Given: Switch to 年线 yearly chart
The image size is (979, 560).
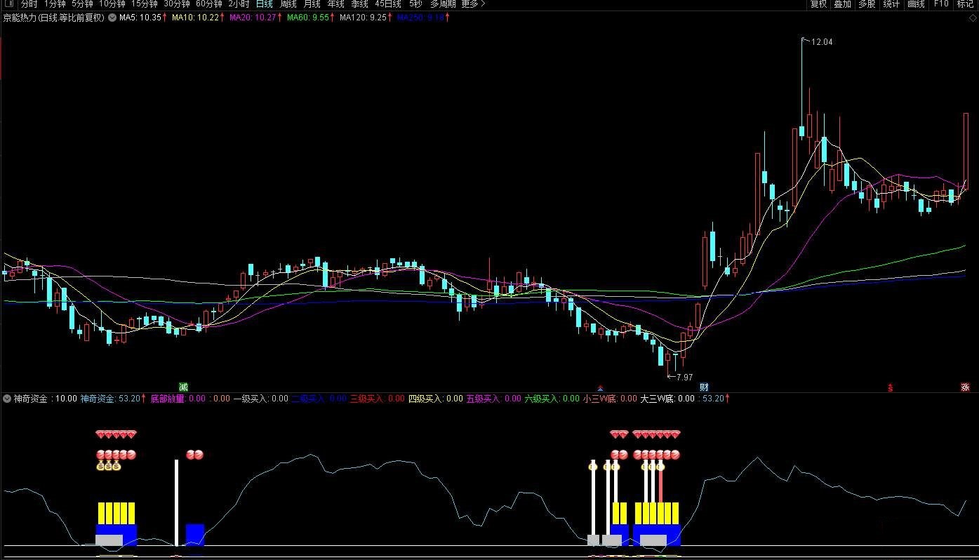Looking at the screenshot, I should [x=335, y=4].
